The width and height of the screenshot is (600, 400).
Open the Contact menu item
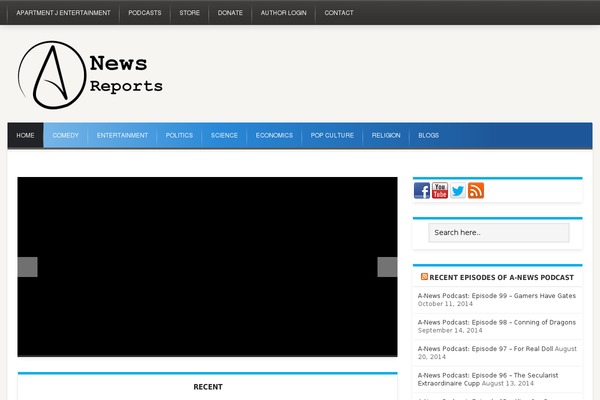point(339,13)
